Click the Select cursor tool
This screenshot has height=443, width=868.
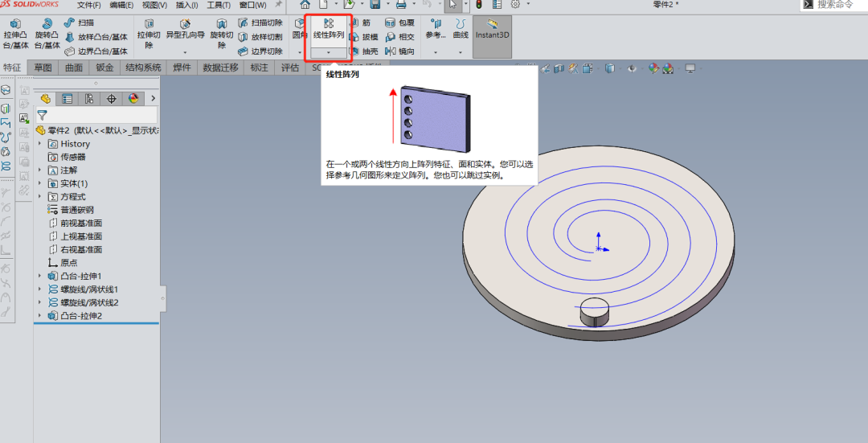[x=453, y=5]
